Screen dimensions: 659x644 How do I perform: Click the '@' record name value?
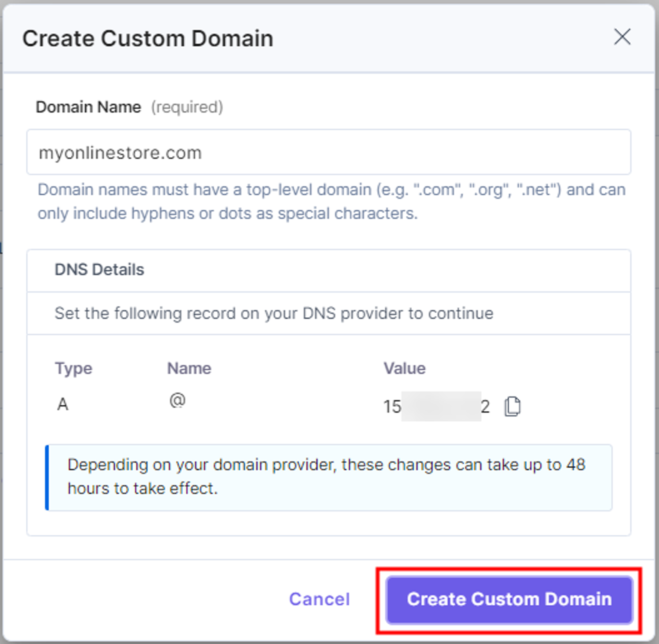click(177, 400)
